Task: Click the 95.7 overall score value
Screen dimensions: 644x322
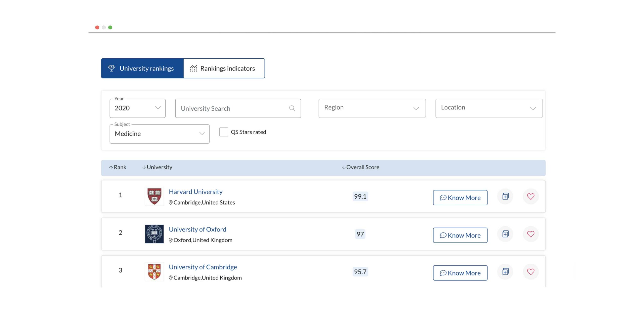Action: click(x=360, y=272)
